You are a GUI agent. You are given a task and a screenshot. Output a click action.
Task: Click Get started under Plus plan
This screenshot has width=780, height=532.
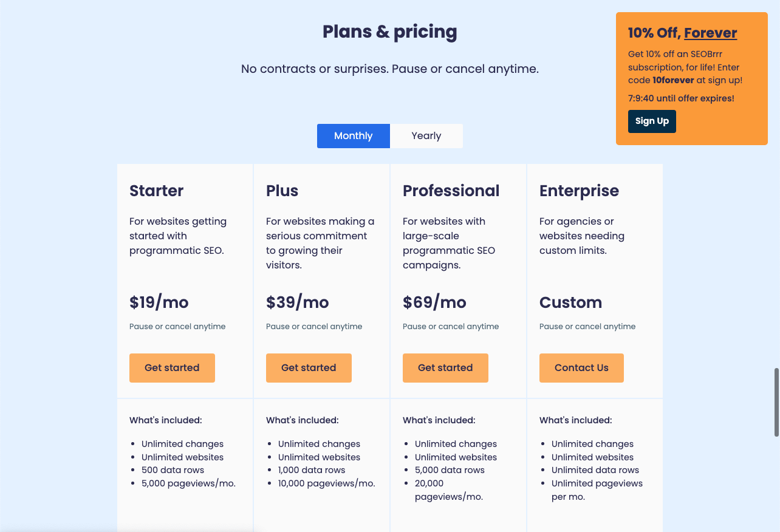click(309, 368)
